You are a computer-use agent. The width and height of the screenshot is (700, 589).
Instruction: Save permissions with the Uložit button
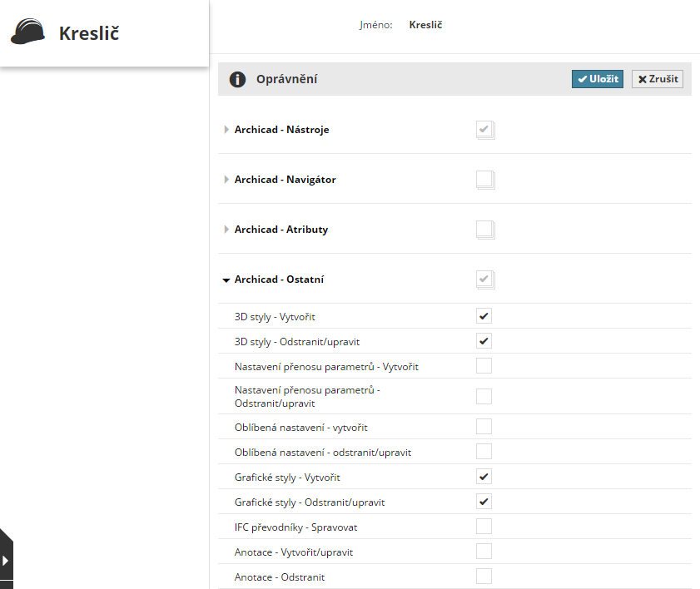pos(597,79)
